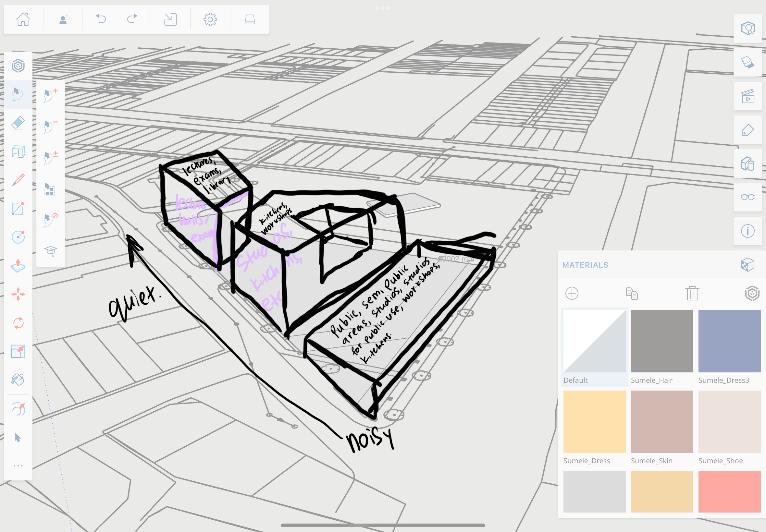Toggle add-to-selection select mode
This screenshot has height=532, width=766.
click(x=50, y=95)
